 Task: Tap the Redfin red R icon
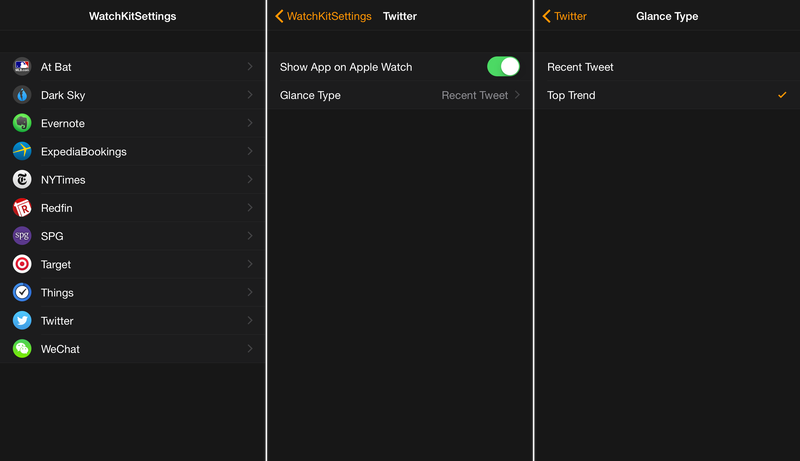coord(22,208)
